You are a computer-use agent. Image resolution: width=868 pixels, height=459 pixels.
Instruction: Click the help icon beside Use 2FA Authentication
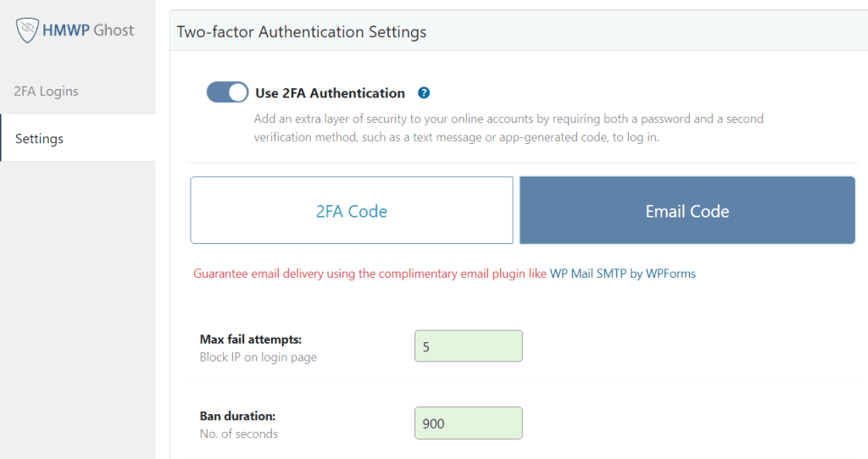(x=424, y=93)
